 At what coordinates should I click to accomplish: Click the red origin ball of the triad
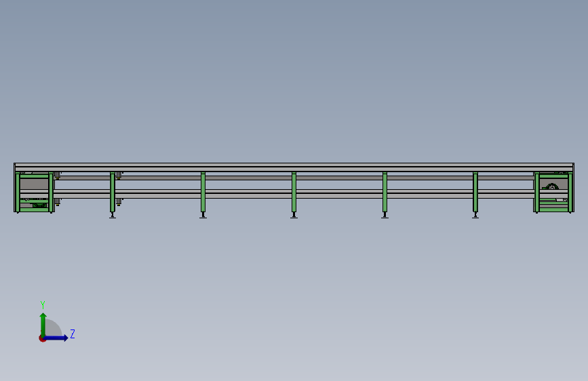[41, 338]
